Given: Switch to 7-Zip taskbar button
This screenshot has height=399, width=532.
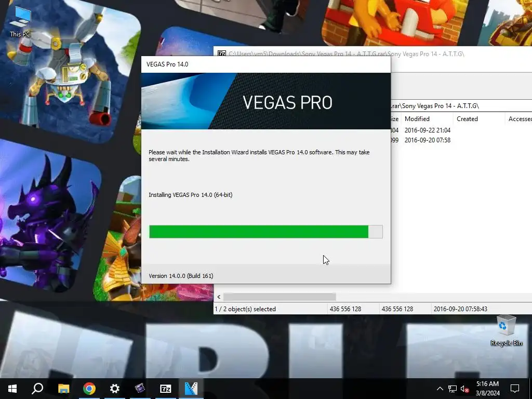Looking at the screenshot, I should point(166,389).
